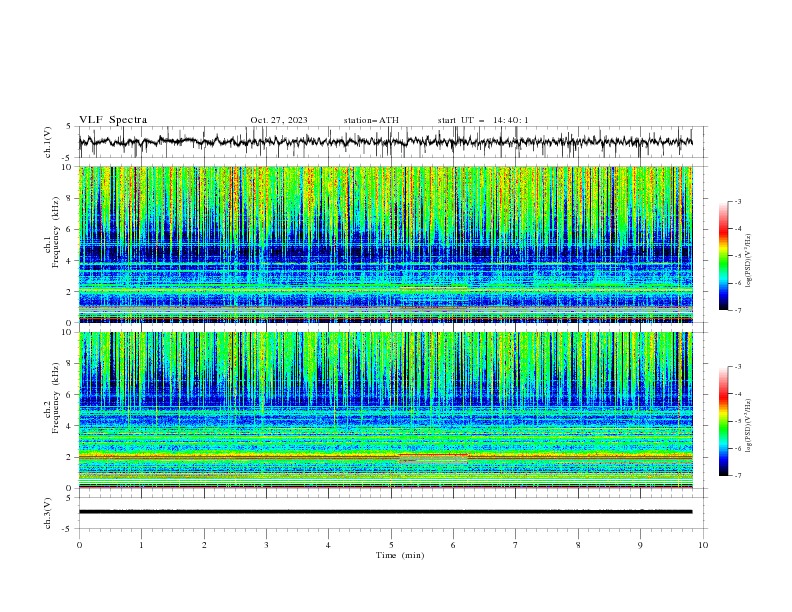Click the 'station=ATH' label
792x612 pixels.
point(371,120)
